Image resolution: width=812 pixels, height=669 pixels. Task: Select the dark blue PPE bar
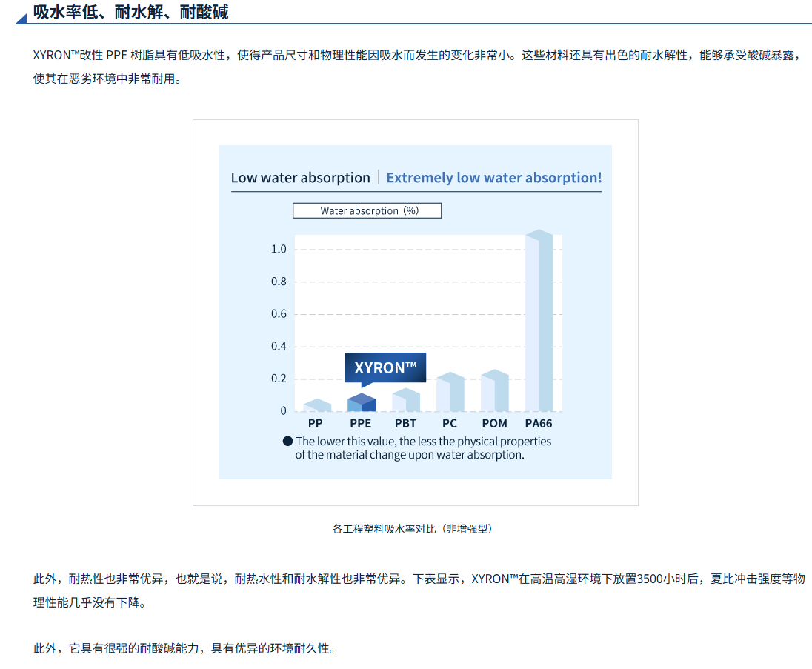(361, 403)
